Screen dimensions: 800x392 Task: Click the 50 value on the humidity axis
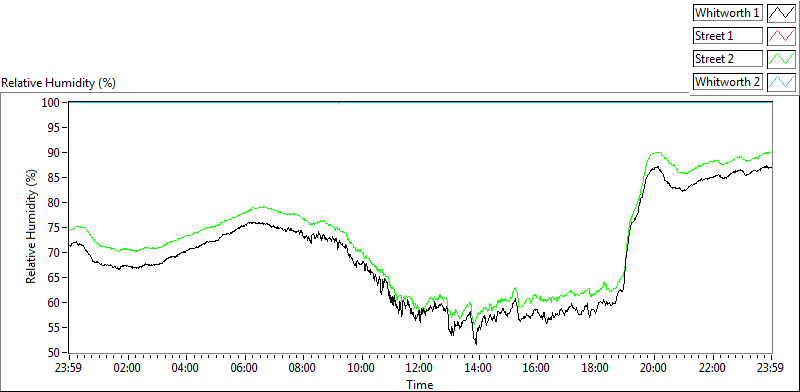click(55, 352)
